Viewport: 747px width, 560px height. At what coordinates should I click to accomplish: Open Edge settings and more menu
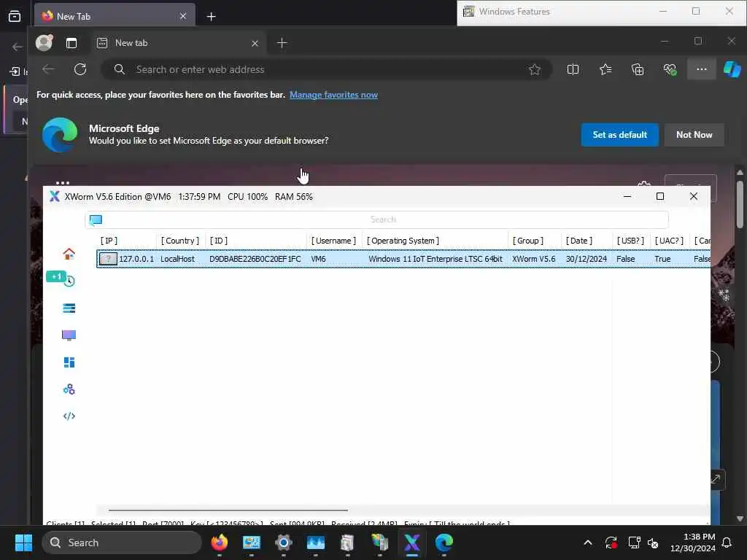coord(701,69)
